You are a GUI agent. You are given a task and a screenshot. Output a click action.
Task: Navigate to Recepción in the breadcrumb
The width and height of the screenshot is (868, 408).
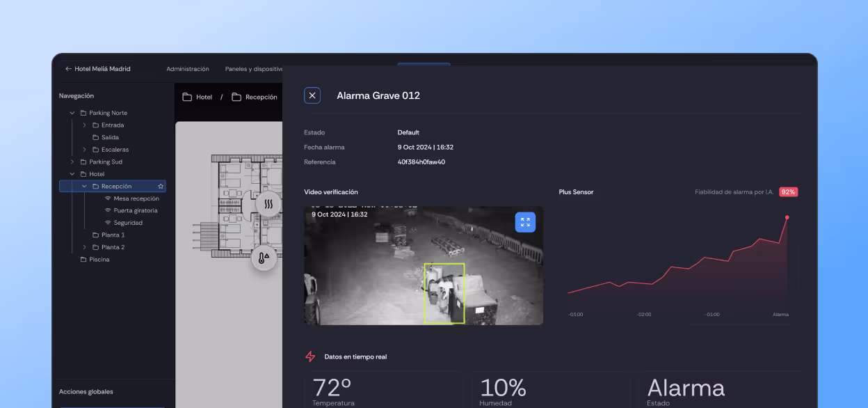tap(262, 97)
